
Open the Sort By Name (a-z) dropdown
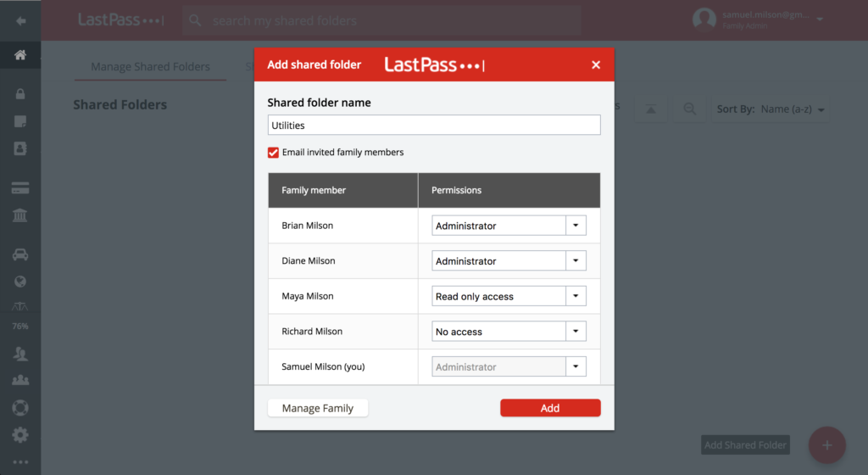771,109
